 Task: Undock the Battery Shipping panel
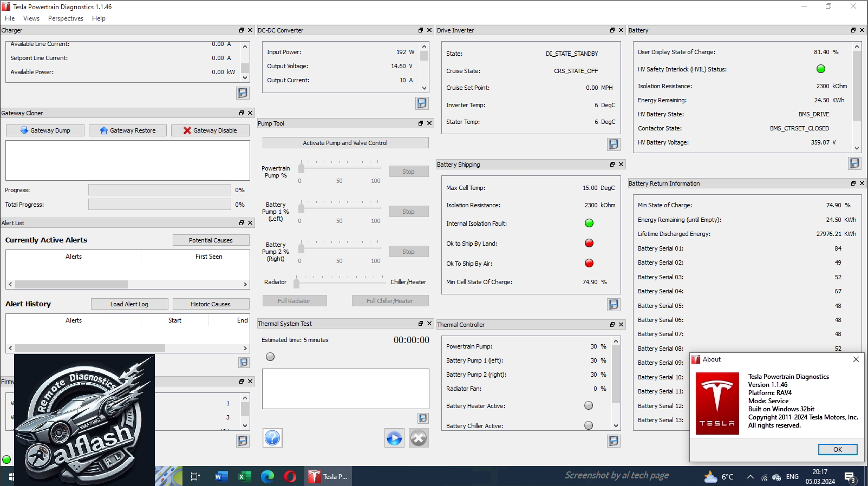tap(612, 165)
